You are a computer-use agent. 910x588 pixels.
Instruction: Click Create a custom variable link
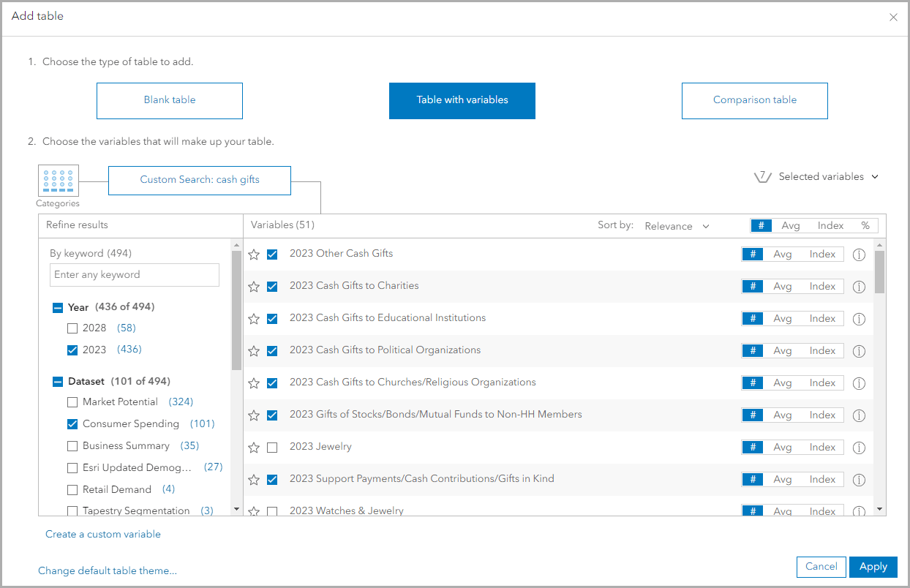[103, 535]
